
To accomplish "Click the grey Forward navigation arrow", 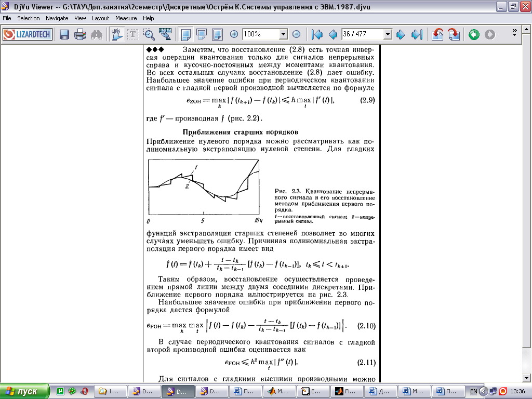I will pyautogui.click(x=490, y=34).
